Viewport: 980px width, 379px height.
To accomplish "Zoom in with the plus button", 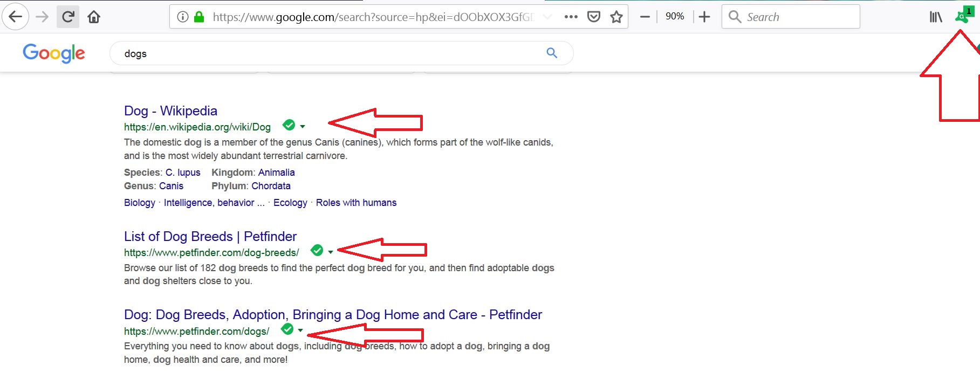I will tap(704, 17).
